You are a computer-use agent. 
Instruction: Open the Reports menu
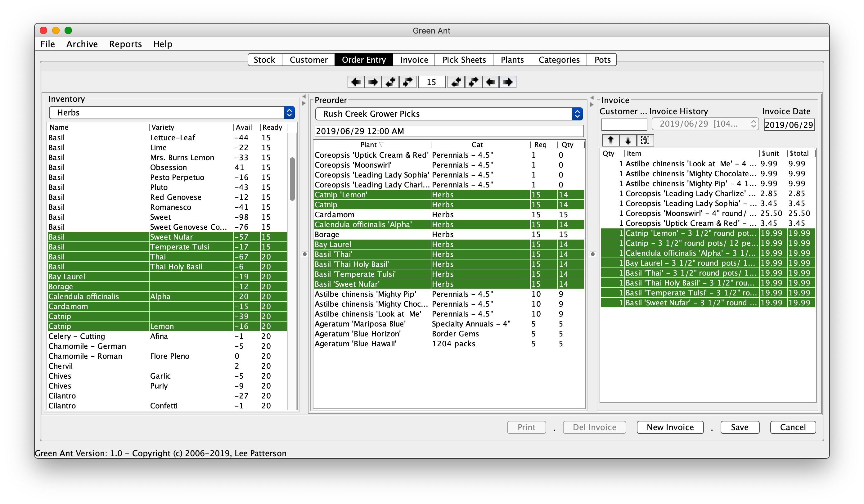pyautogui.click(x=125, y=44)
